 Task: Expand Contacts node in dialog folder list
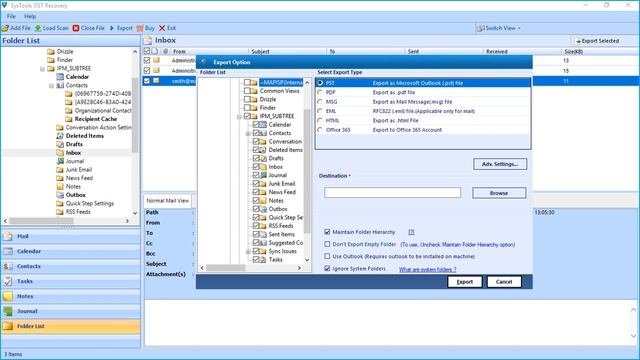point(248,133)
